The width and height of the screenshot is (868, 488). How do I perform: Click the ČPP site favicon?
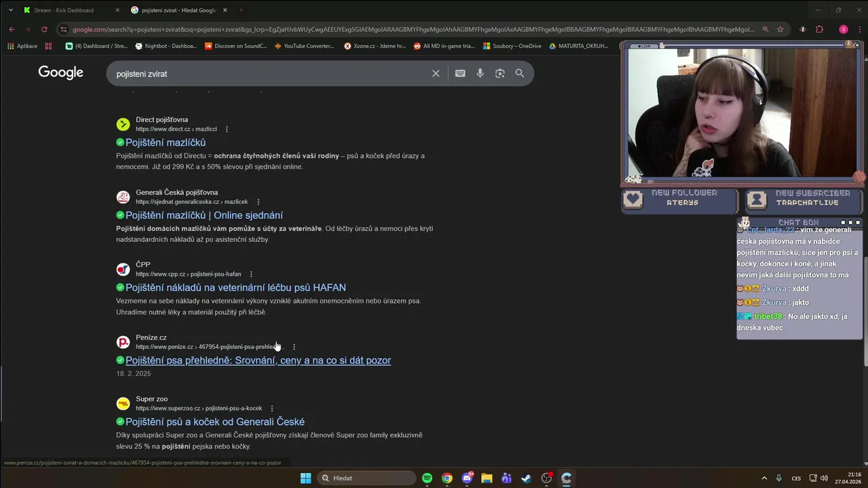(x=123, y=270)
